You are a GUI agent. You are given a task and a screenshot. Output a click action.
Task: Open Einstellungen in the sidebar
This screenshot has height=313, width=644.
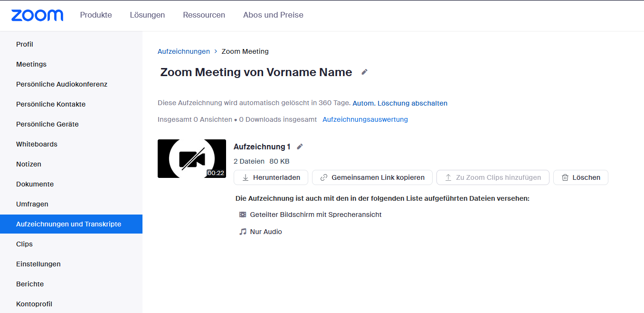pos(38,264)
